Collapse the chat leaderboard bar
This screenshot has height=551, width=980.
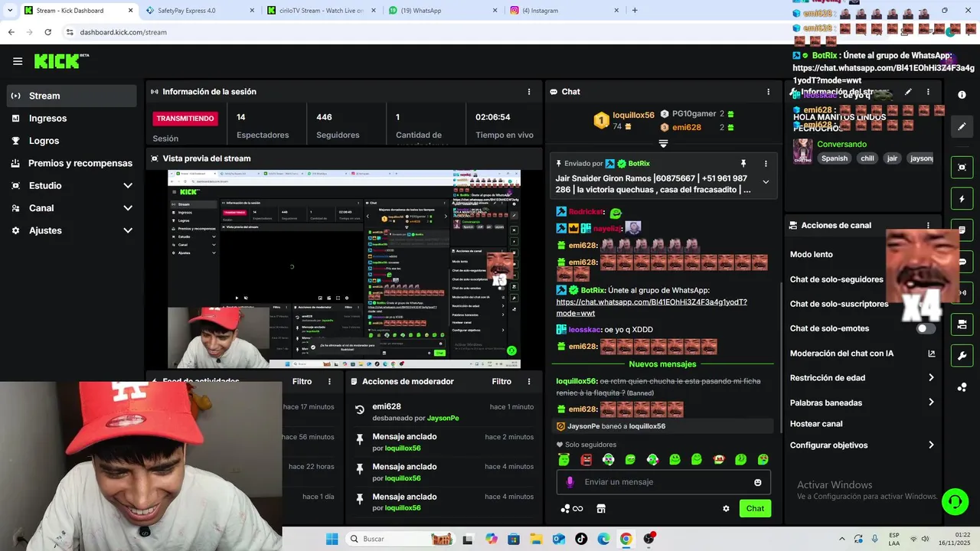tap(663, 143)
